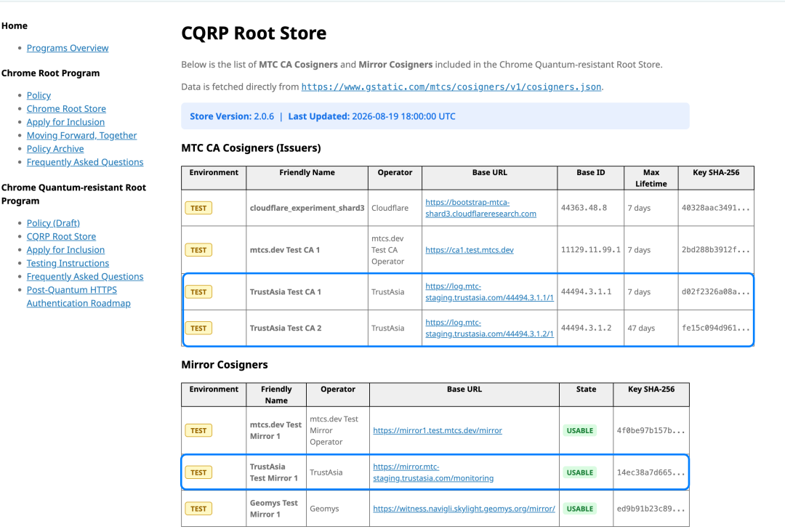Screen dimensions: 785x532
Task: Click mirror key hash ed9b91b23c89...
Action: [x=651, y=509]
